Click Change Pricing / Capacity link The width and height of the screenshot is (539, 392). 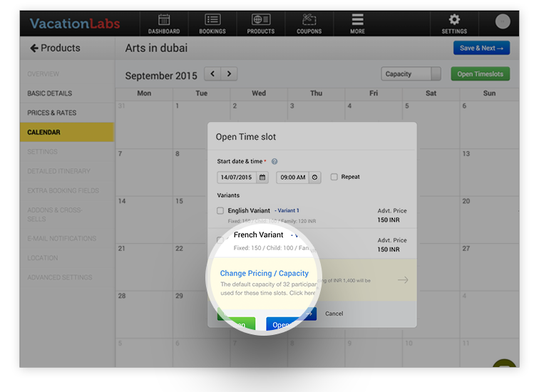[264, 273]
